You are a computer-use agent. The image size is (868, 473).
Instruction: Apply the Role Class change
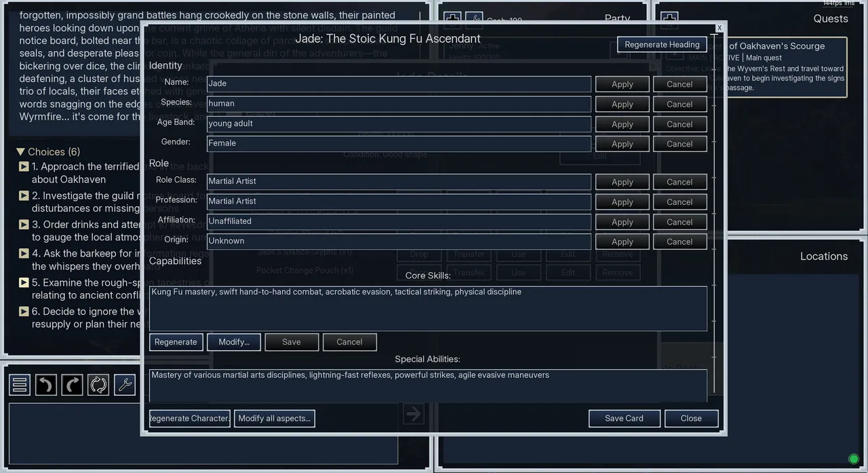(x=622, y=182)
